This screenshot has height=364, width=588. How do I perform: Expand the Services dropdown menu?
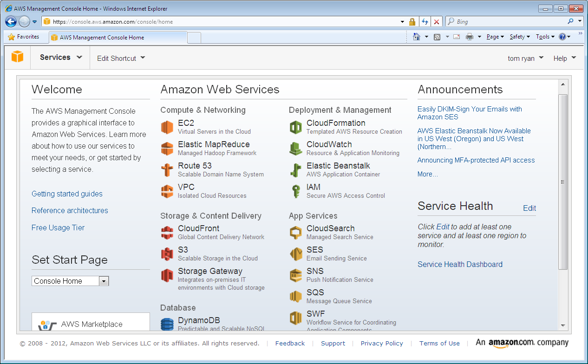61,58
